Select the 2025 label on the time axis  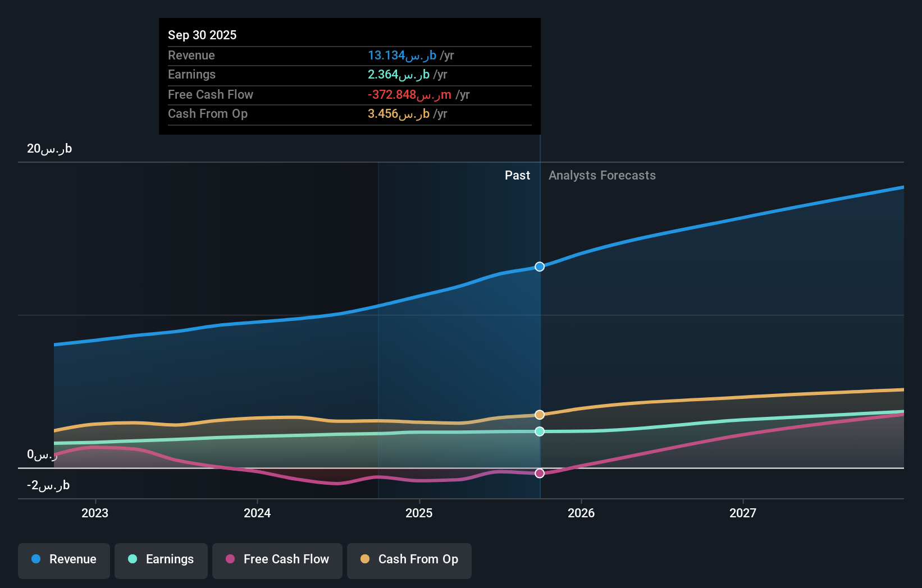pos(419,513)
